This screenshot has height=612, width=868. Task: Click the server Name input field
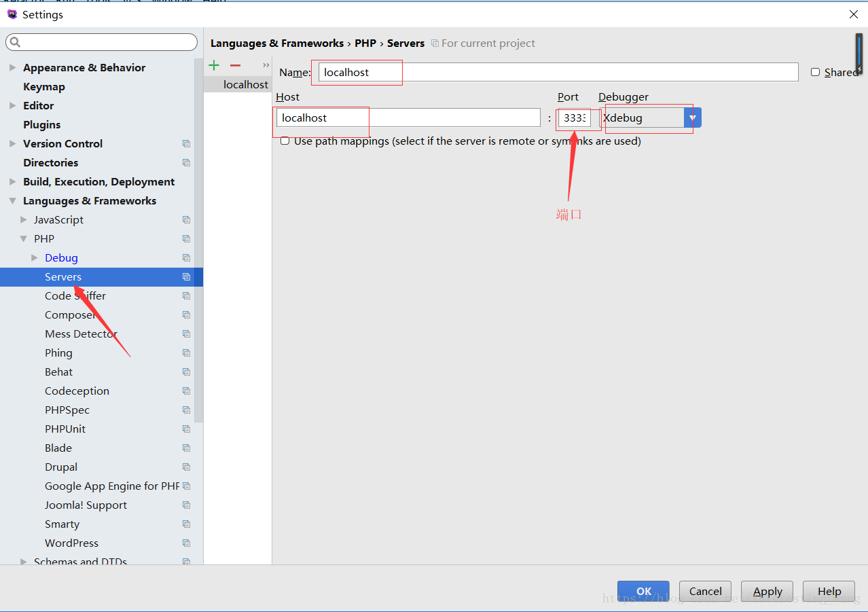pyautogui.click(x=558, y=72)
